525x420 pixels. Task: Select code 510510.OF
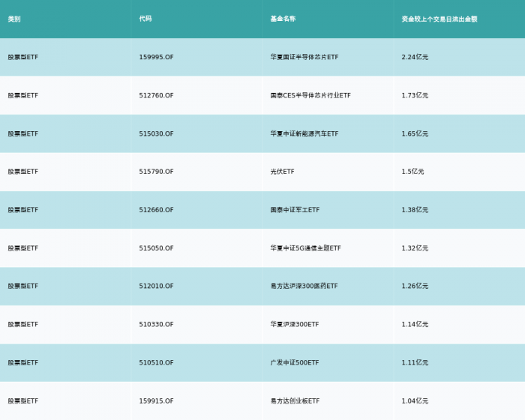click(x=156, y=363)
